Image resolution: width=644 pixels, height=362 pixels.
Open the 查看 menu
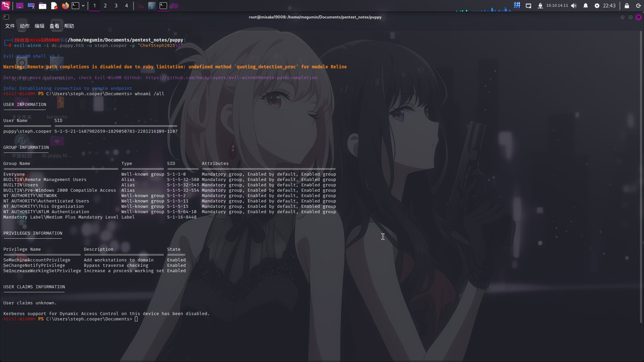point(54,26)
